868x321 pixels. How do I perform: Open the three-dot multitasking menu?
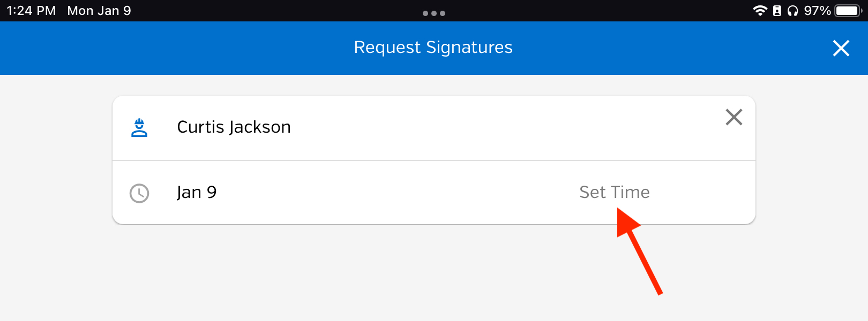click(x=434, y=13)
